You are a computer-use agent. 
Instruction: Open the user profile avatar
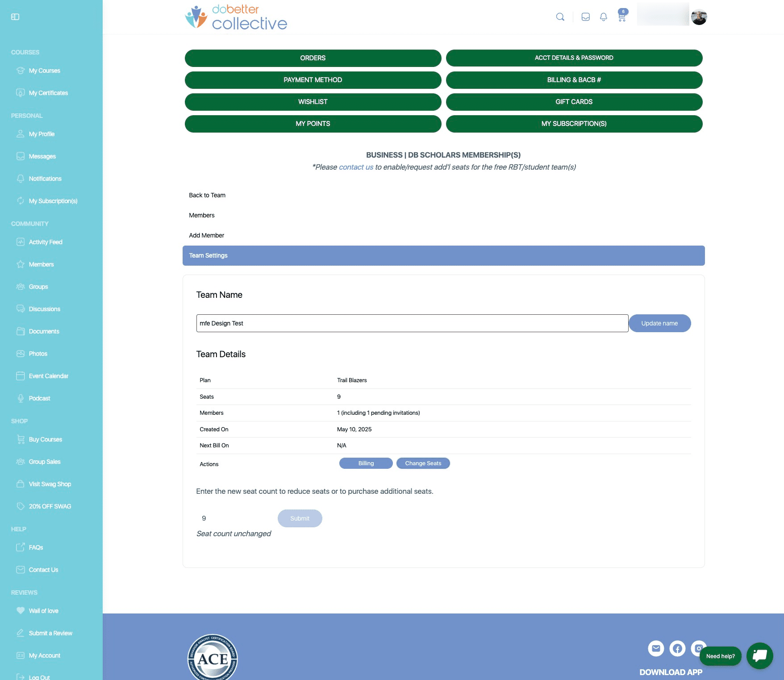(699, 17)
